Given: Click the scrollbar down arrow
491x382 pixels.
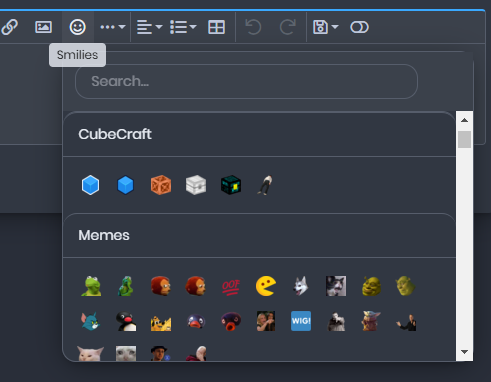Looking at the screenshot, I should click(464, 352).
